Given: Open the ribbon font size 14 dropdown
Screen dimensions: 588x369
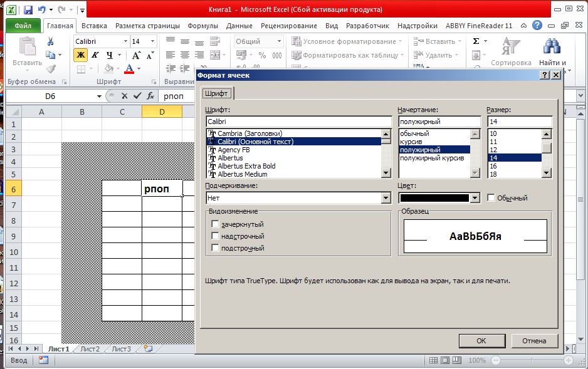Looking at the screenshot, I should click(152, 41).
